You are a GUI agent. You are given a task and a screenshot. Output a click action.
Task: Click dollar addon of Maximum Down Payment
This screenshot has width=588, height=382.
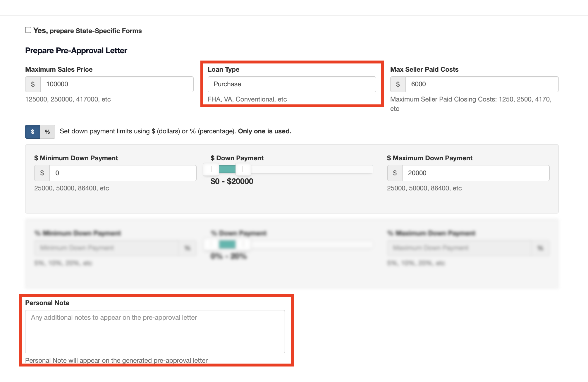coord(395,173)
